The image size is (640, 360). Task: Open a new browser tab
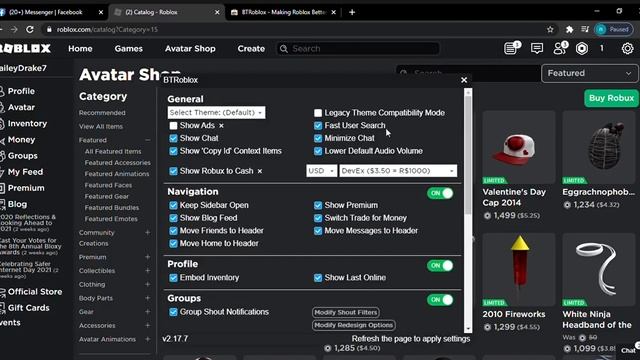point(352,12)
